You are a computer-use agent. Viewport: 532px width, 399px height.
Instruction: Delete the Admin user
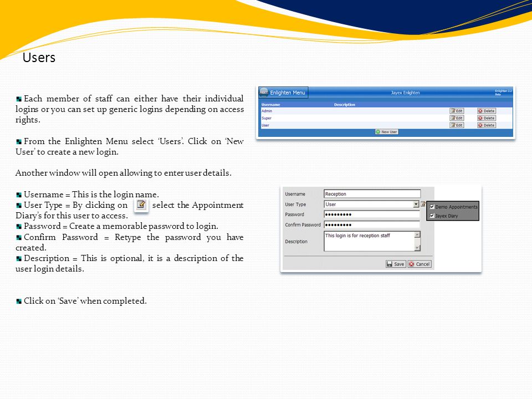coord(487,111)
